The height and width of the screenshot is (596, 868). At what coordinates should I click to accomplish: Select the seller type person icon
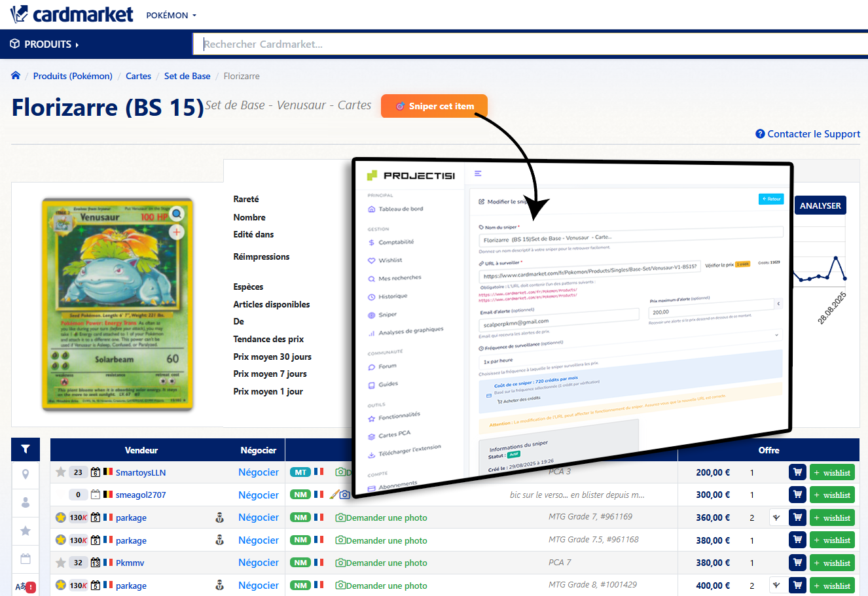pos(26,502)
